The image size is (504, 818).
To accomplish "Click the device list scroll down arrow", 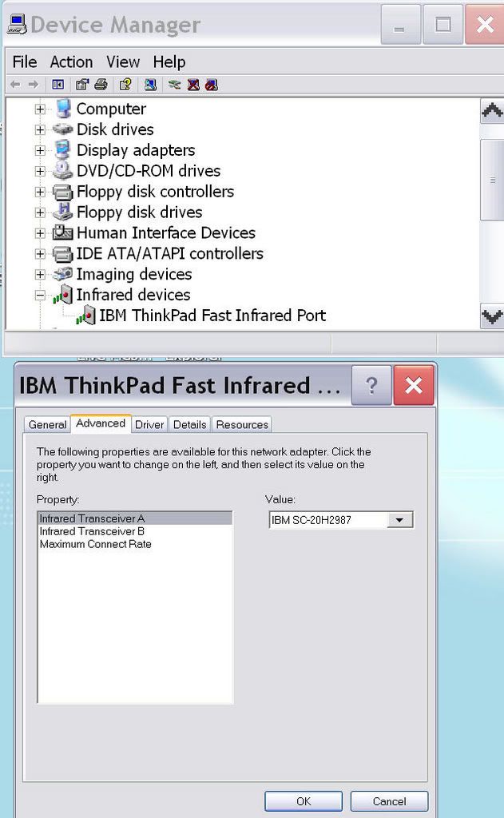I will pos(492,317).
